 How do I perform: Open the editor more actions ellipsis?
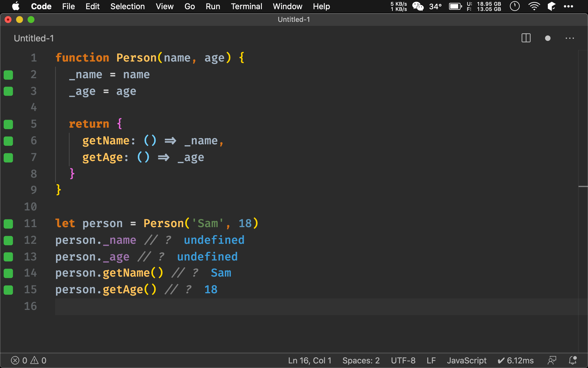tap(570, 38)
